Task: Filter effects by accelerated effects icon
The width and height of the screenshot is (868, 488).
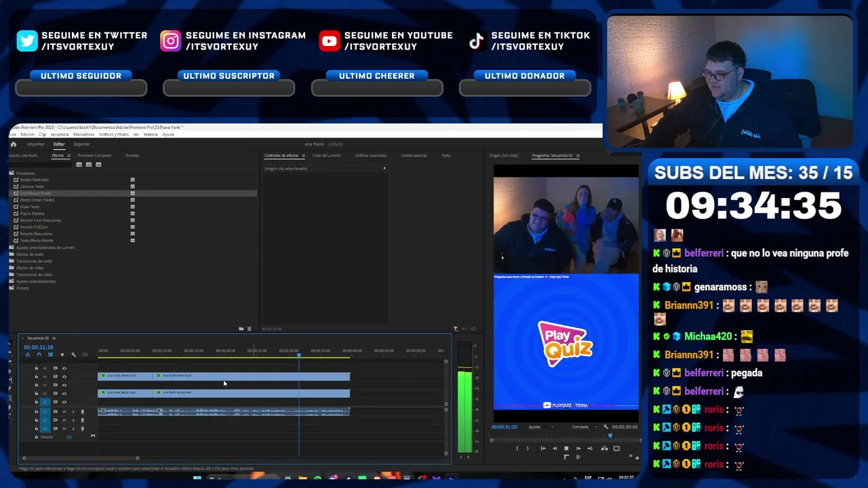Action: coord(79,165)
